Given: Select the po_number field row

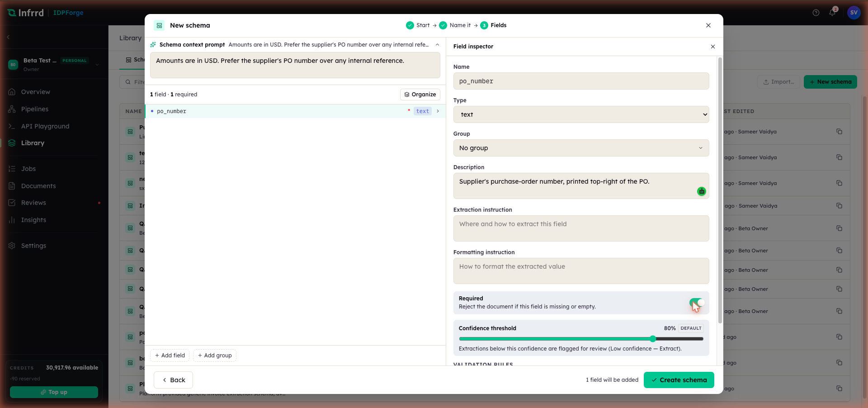Looking at the screenshot, I should click(x=295, y=111).
